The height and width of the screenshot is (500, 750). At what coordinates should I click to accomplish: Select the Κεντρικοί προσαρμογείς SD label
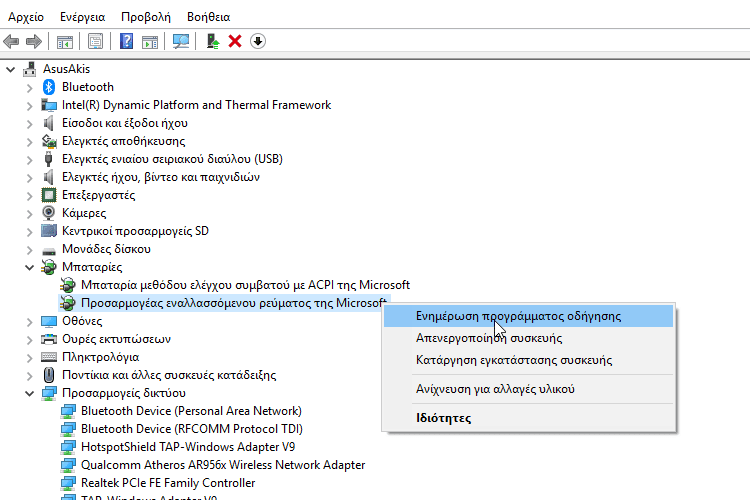point(135,231)
